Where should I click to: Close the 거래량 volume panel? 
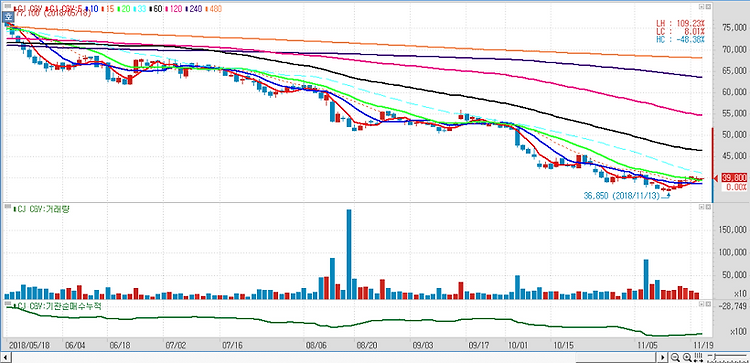coord(708,207)
